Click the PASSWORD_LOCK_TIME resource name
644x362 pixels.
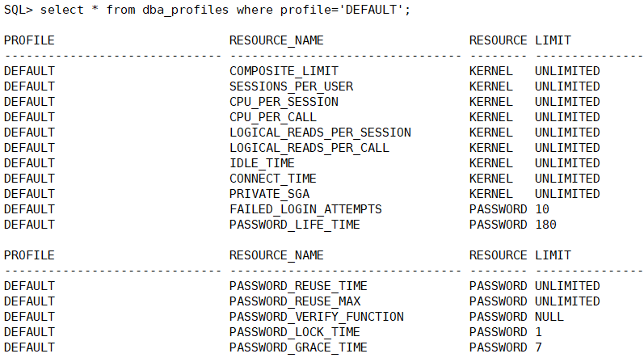point(295,332)
